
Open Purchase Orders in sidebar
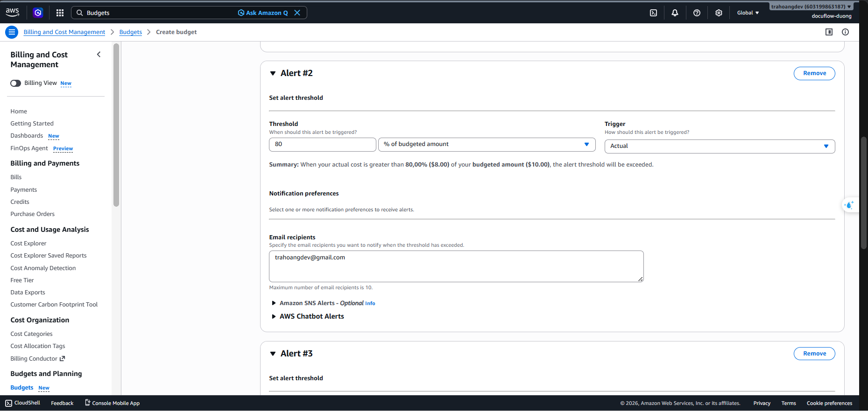[32, 214]
